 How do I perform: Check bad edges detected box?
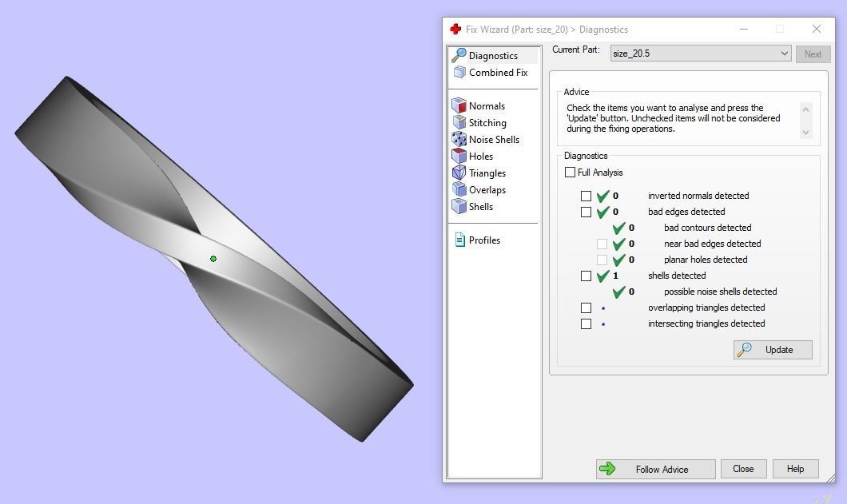pyautogui.click(x=586, y=212)
